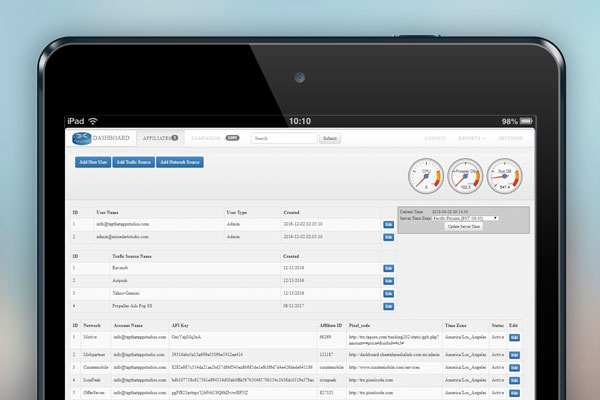
Task: Click the Campaigns count badge
Action: [x=232, y=138]
